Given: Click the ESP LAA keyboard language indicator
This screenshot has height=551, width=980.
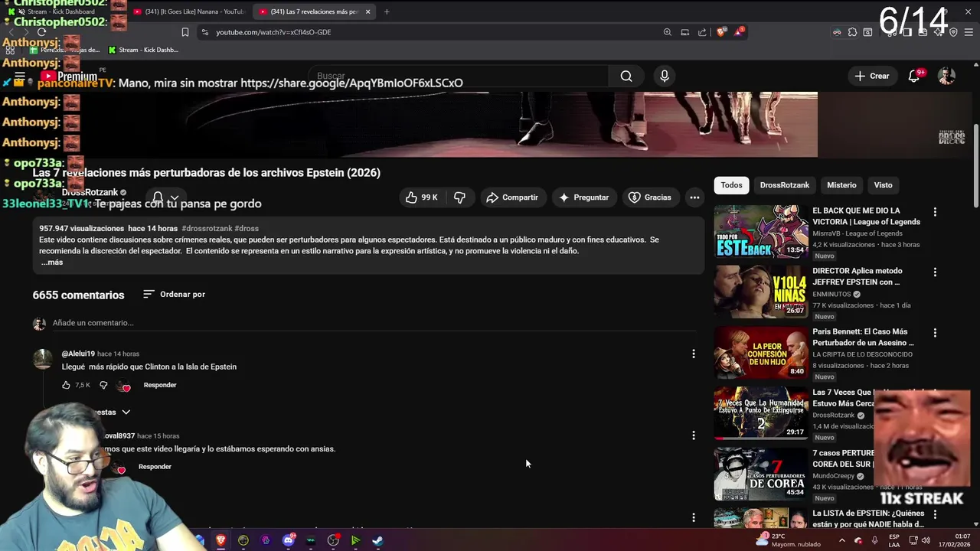Looking at the screenshot, I should pyautogui.click(x=894, y=540).
